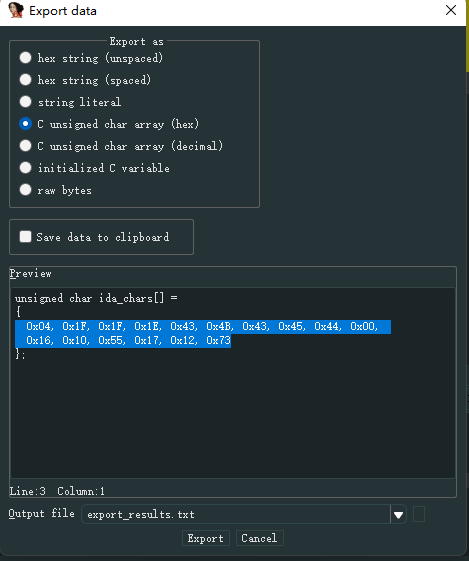The height and width of the screenshot is (561, 469).
Task: Click the highlighted preview line starting 0x16
Action: pos(123,340)
